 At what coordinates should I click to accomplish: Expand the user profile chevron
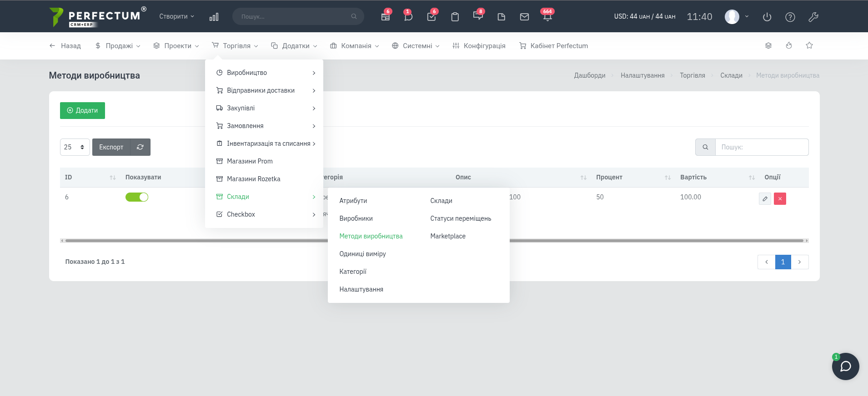(747, 16)
